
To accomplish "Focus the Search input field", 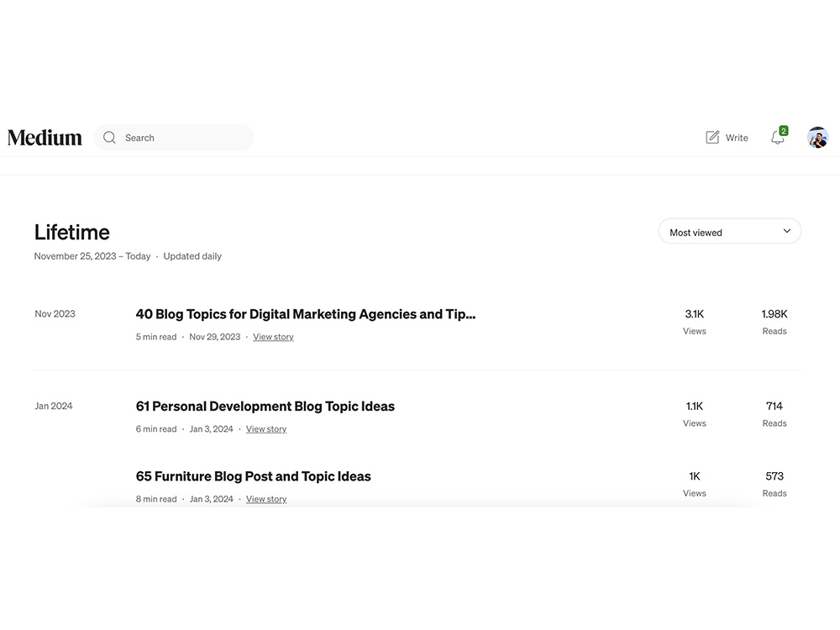I will pyautogui.click(x=174, y=138).
